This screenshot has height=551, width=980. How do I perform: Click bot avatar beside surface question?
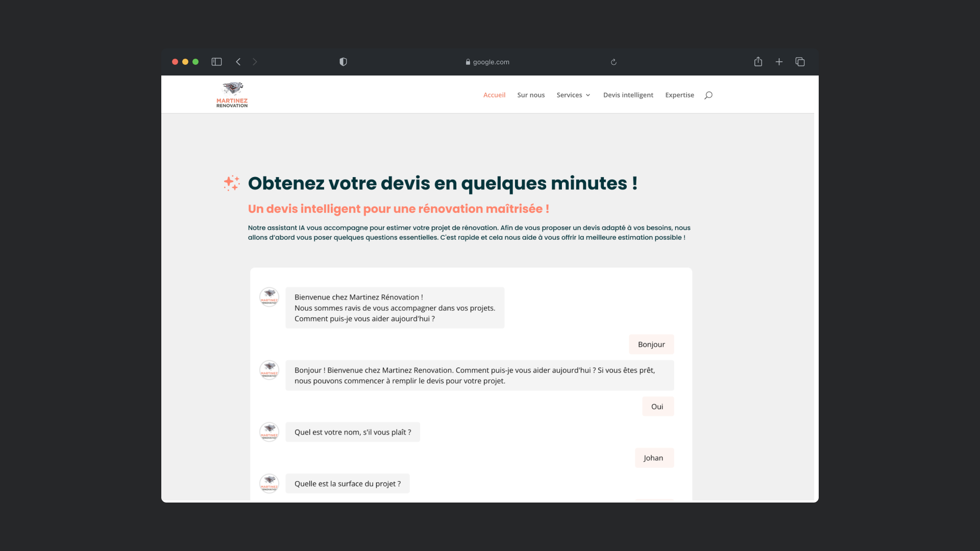coord(269,483)
